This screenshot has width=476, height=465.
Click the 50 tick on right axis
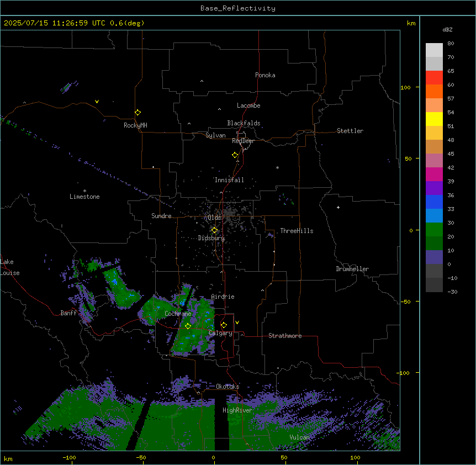click(408, 158)
